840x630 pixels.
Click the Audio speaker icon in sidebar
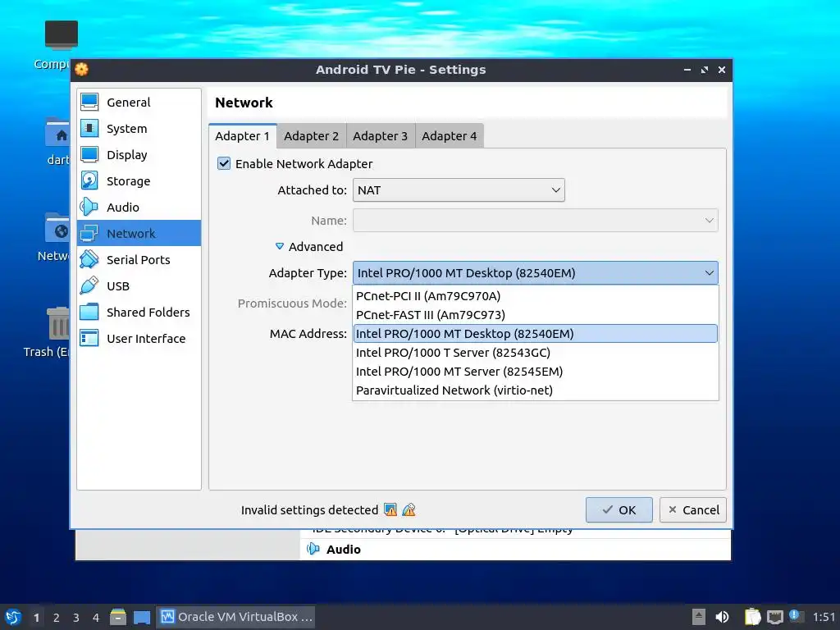[89, 207]
